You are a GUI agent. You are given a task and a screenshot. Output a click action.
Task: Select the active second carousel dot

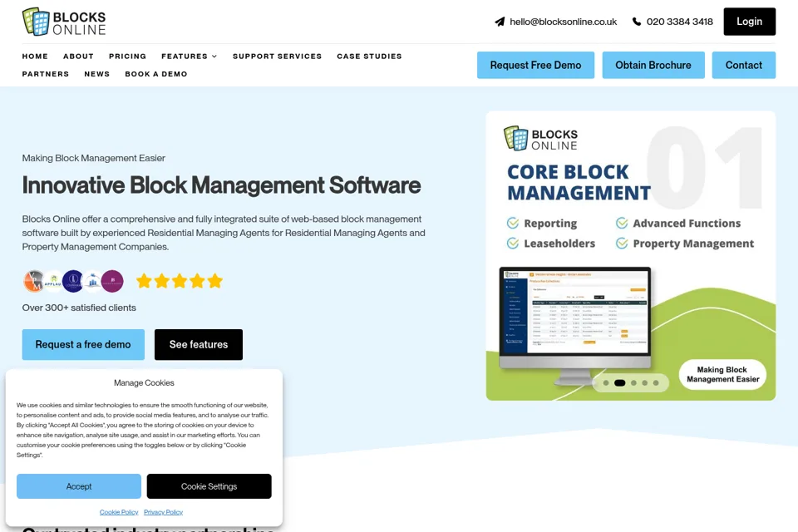(620, 383)
